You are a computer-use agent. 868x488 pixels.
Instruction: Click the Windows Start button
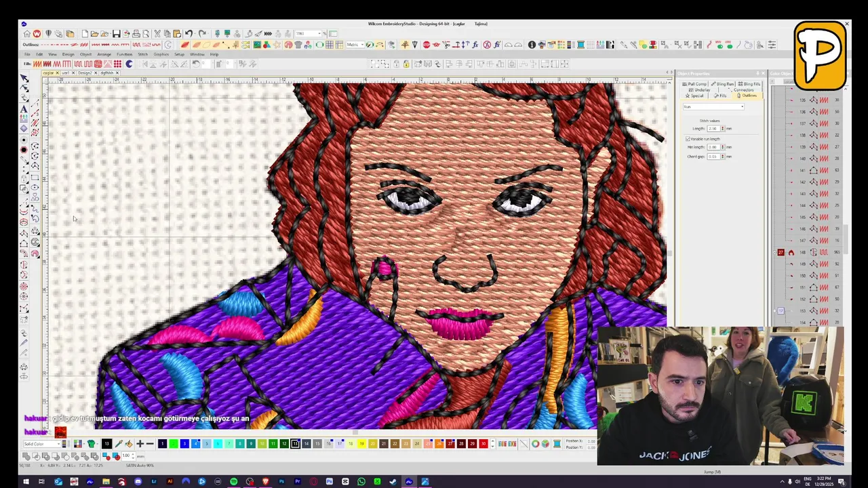point(26,482)
